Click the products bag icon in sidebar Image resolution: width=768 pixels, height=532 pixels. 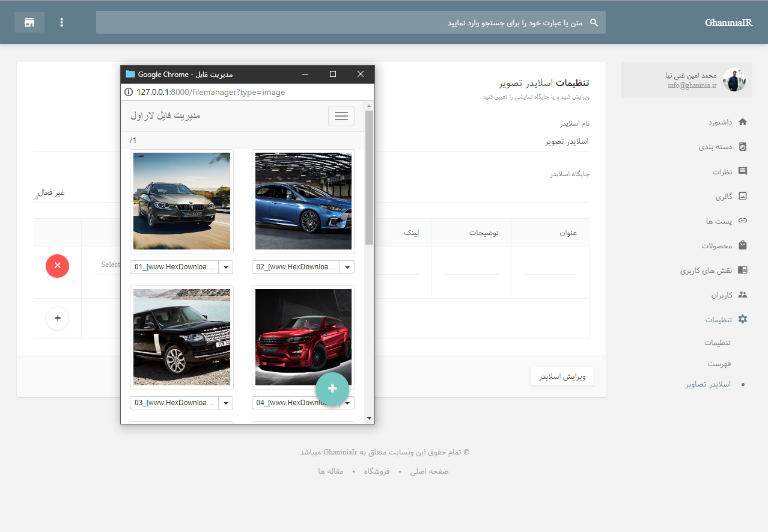(x=742, y=245)
